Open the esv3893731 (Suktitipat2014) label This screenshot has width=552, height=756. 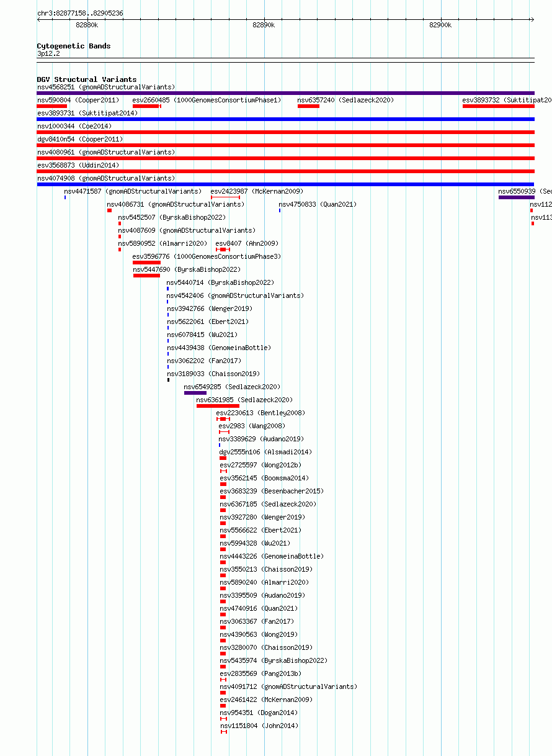[87, 113]
